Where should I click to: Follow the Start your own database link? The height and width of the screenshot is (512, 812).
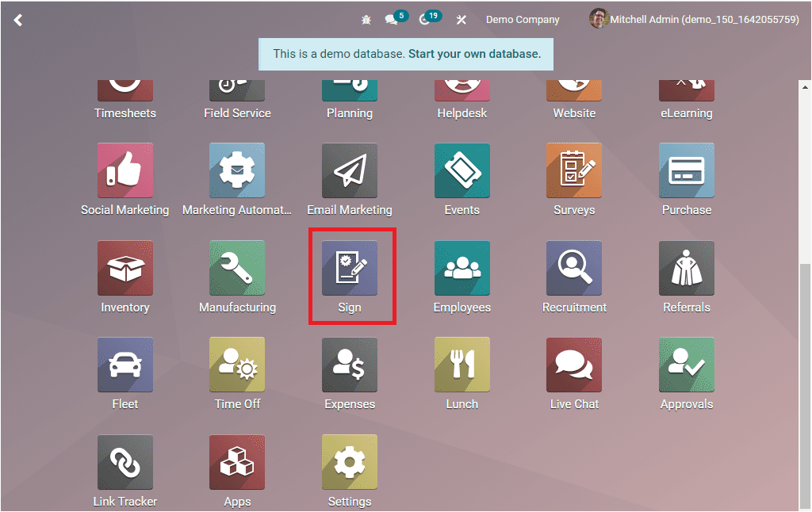[474, 54]
